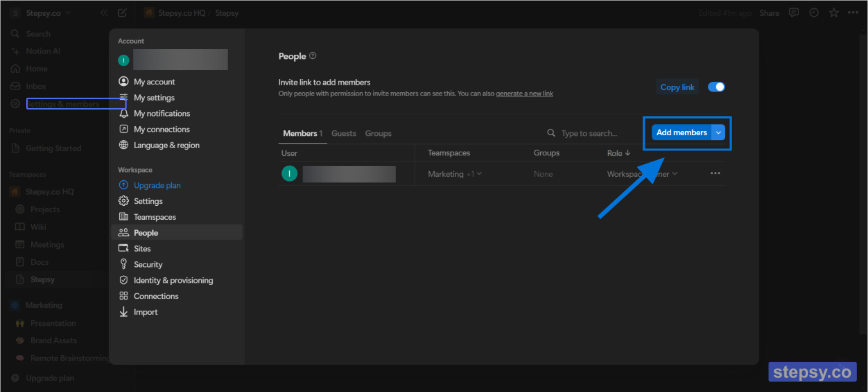Image resolution: width=868 pixels, height=392 pixels.
Task: Click the Security key icon
Action: click(x=123, y=264)
